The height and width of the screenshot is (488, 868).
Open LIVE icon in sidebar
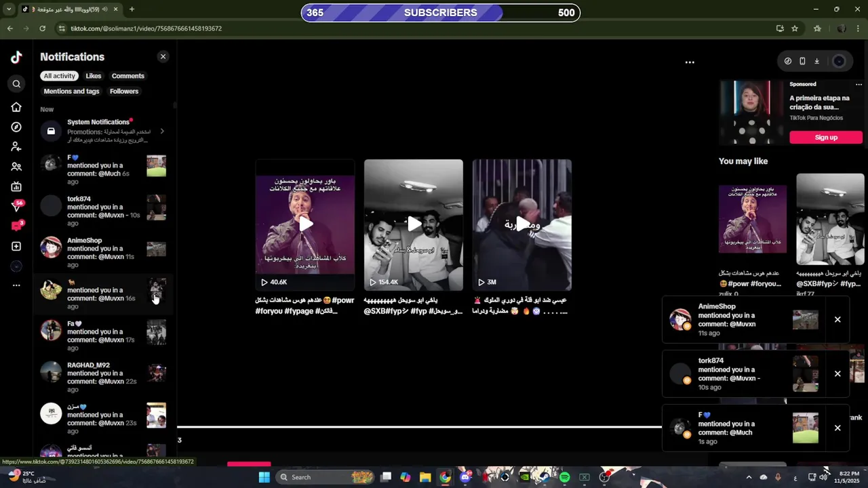16,186
